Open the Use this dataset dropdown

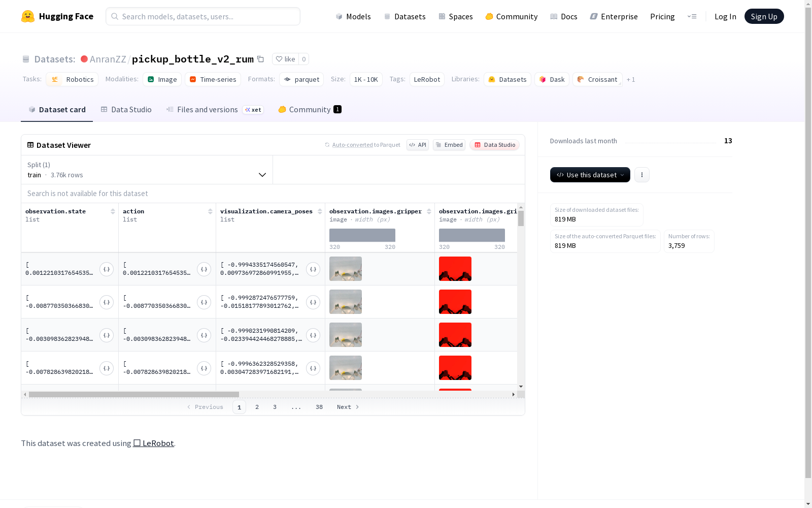click(590, 175)
